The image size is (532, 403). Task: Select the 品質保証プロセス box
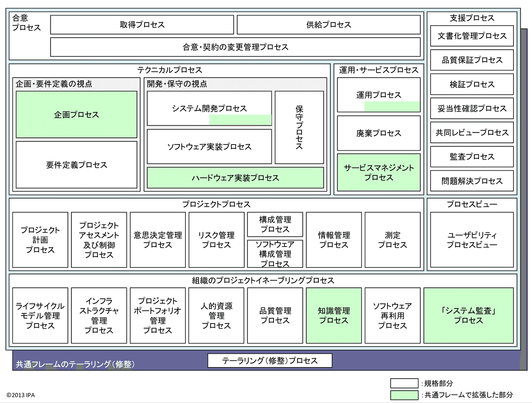pyautogui.click(x=472, y=60)
